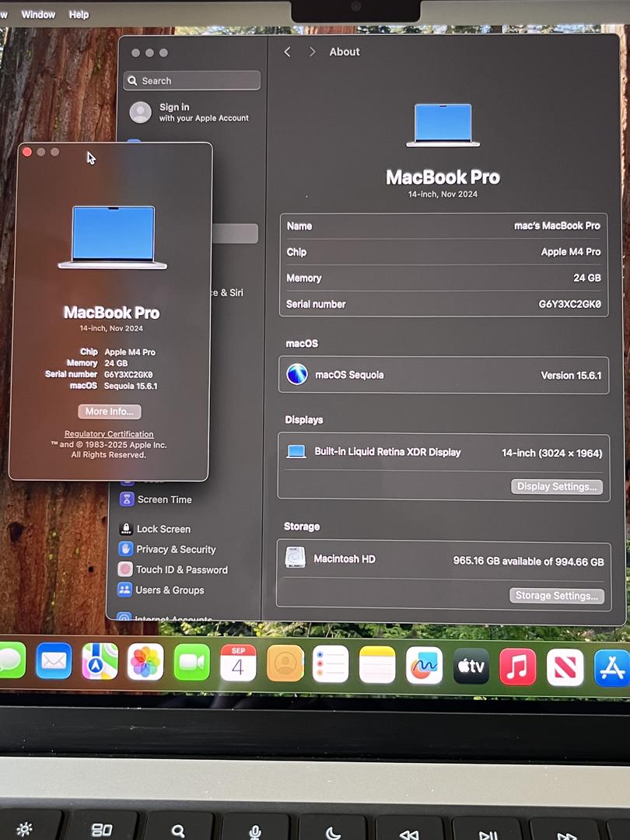Open the News app in the Dock

(x=565, y=667)
